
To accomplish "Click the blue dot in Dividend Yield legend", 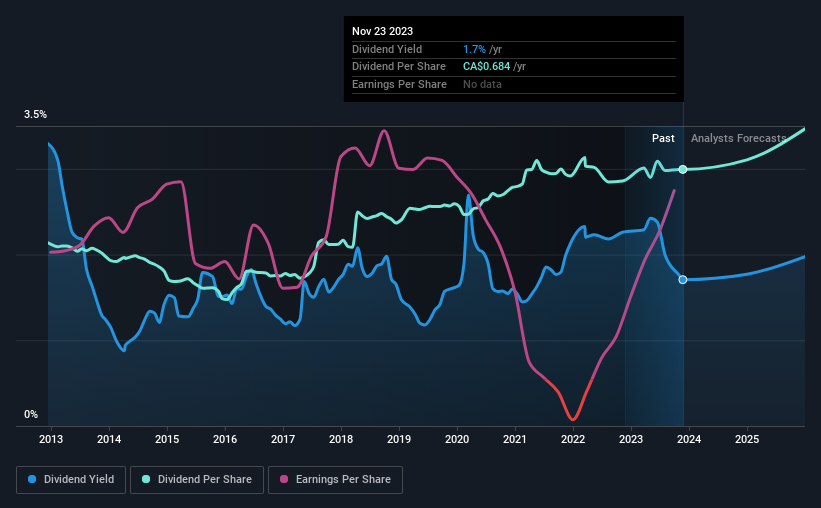I will 32,479.
